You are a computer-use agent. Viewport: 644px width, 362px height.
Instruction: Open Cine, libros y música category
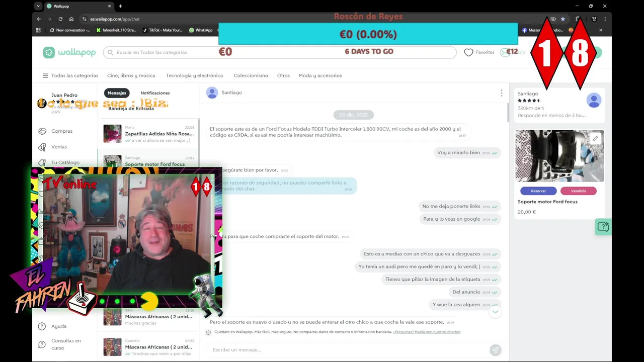[x=131, y=75]
